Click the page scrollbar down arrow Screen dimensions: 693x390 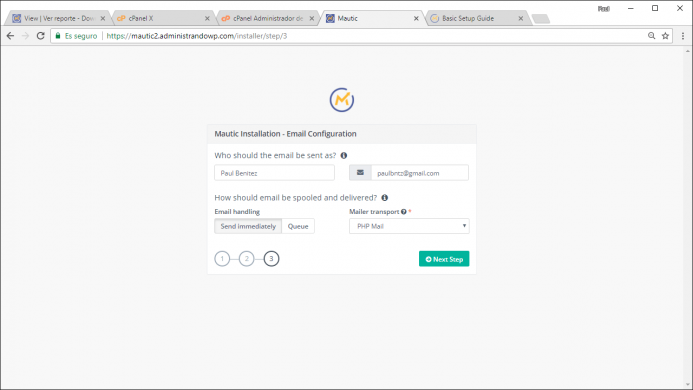point(688,385)
